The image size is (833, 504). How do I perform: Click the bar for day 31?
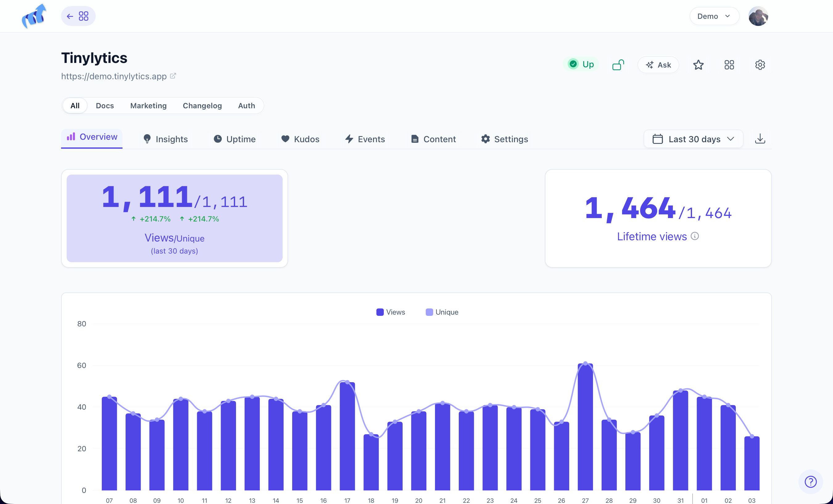tap(681, 440)
